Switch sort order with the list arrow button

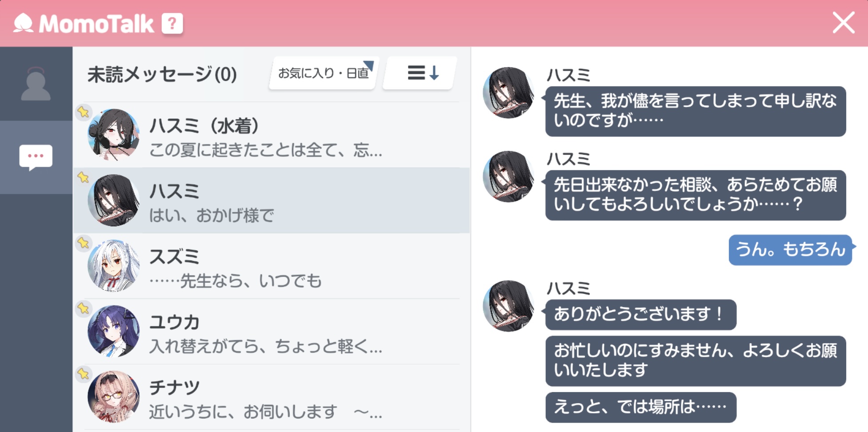(x=420, y=73)
